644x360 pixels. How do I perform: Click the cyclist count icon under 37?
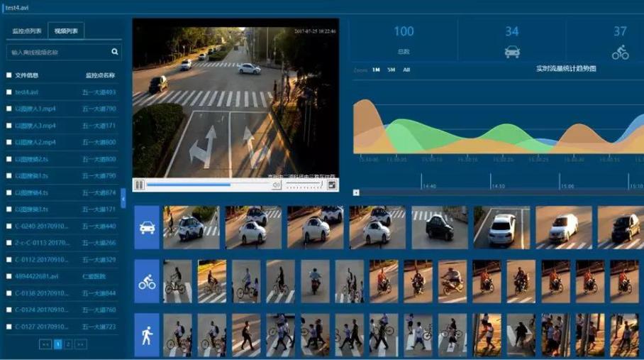coord(620,51)
